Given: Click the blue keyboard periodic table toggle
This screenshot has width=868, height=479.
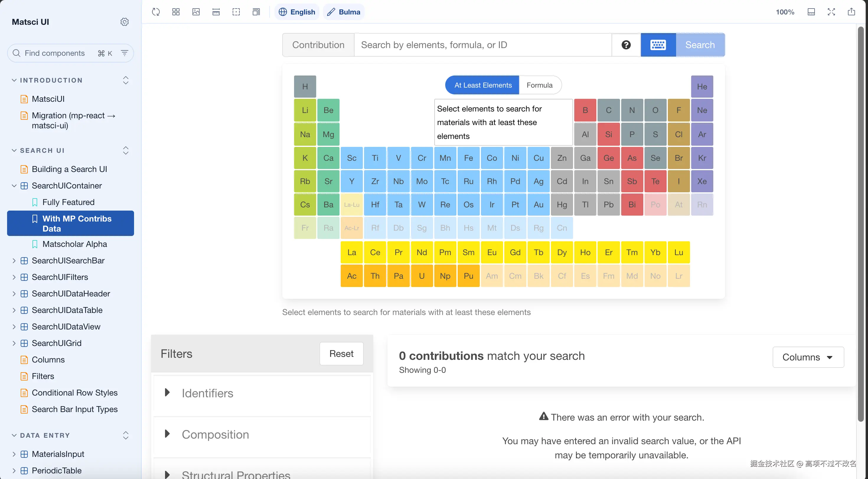Looking at the screenshot, I should (x=658, y=45).
